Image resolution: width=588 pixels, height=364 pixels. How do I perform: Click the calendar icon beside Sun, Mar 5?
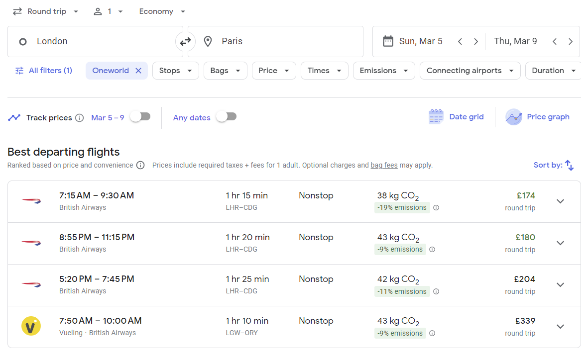pos(388,41)
